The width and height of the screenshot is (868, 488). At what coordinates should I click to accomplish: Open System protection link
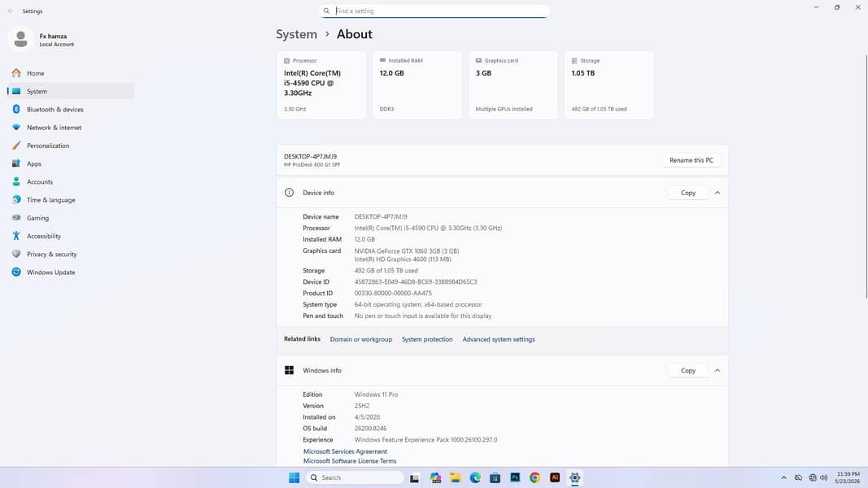coord(427,340)
